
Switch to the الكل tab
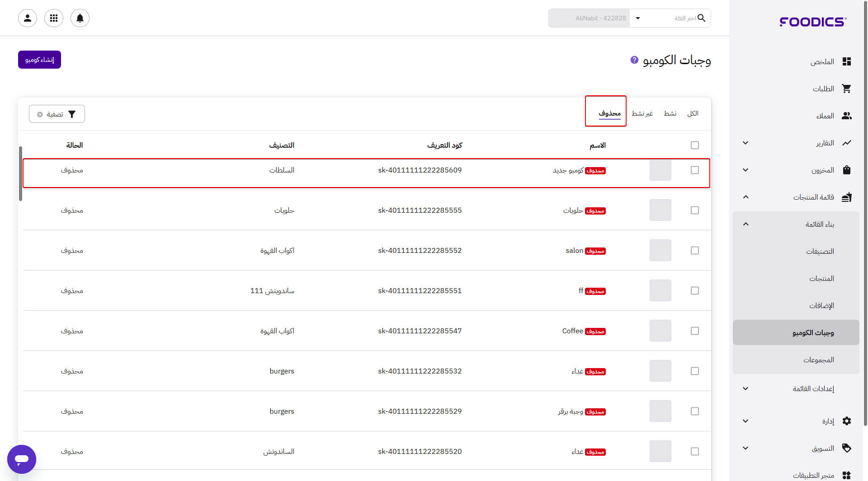pyautogui.click(x=693, y=113)
